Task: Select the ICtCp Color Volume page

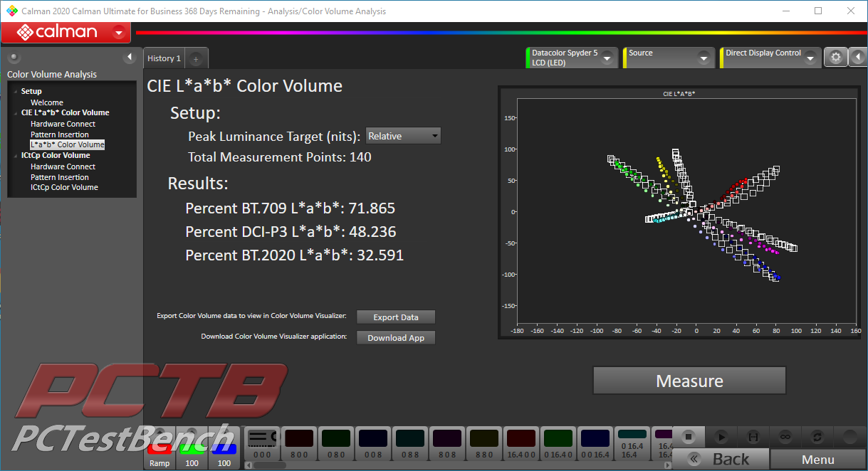Action: pyautogui.click(x=64, y=187)
